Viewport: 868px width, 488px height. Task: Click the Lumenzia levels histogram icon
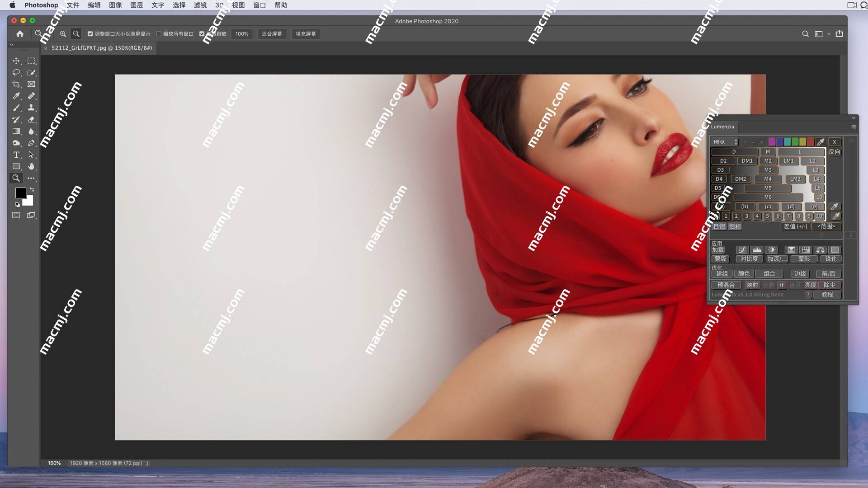pos(757,250)
